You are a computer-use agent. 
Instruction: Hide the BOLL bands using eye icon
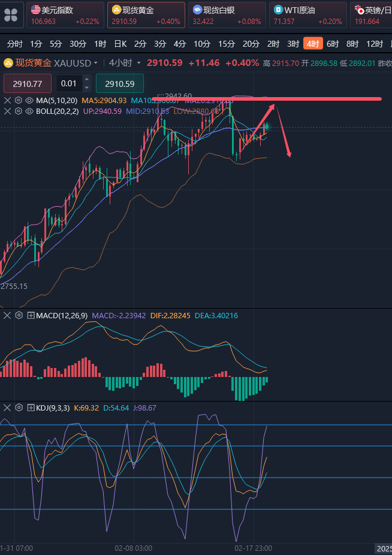pos(29,111)
